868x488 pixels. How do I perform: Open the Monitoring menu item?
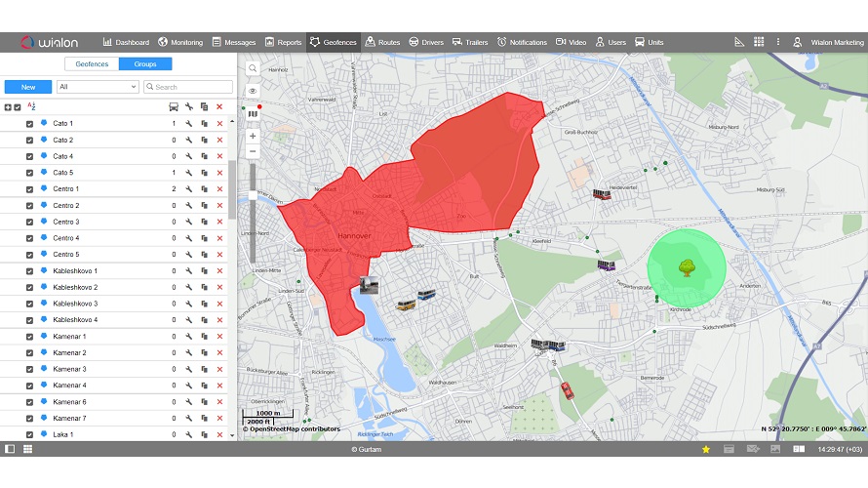pyautogui.click(x=180, y=42)
